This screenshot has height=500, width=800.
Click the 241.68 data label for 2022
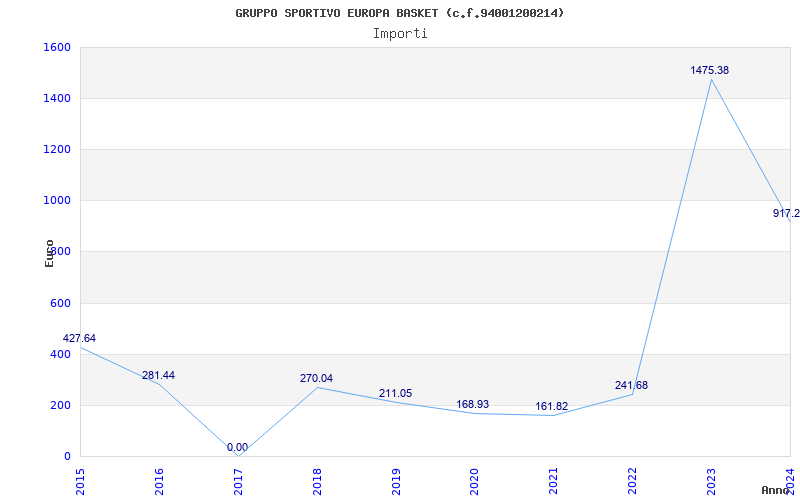[x=631, y=385]
